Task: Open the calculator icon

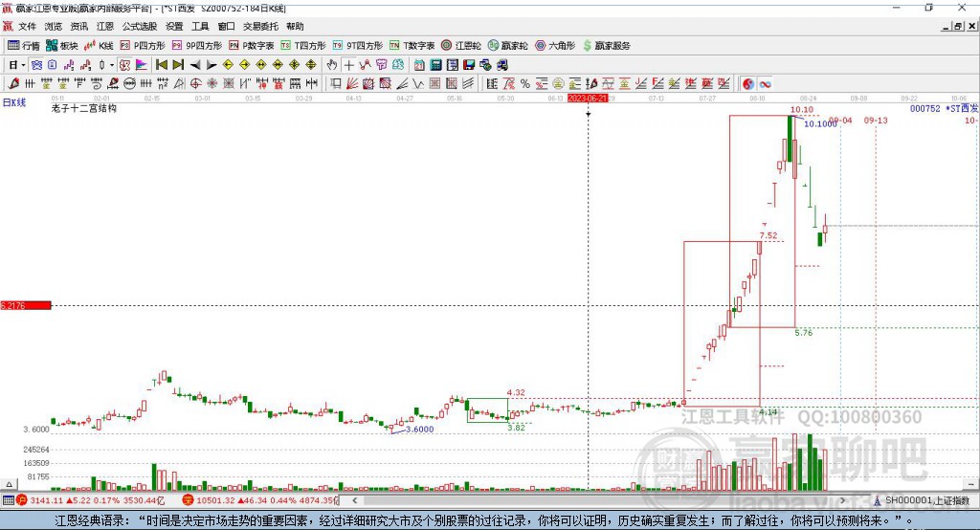Action: pos(435,65)
